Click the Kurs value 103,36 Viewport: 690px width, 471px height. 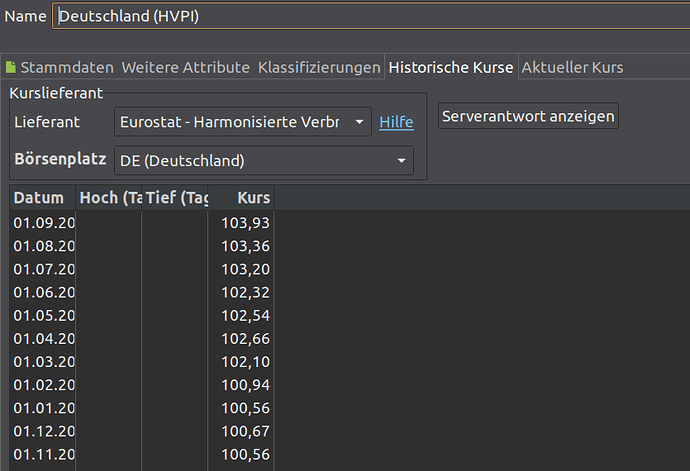pyautogui.click(x=245, y=246)
